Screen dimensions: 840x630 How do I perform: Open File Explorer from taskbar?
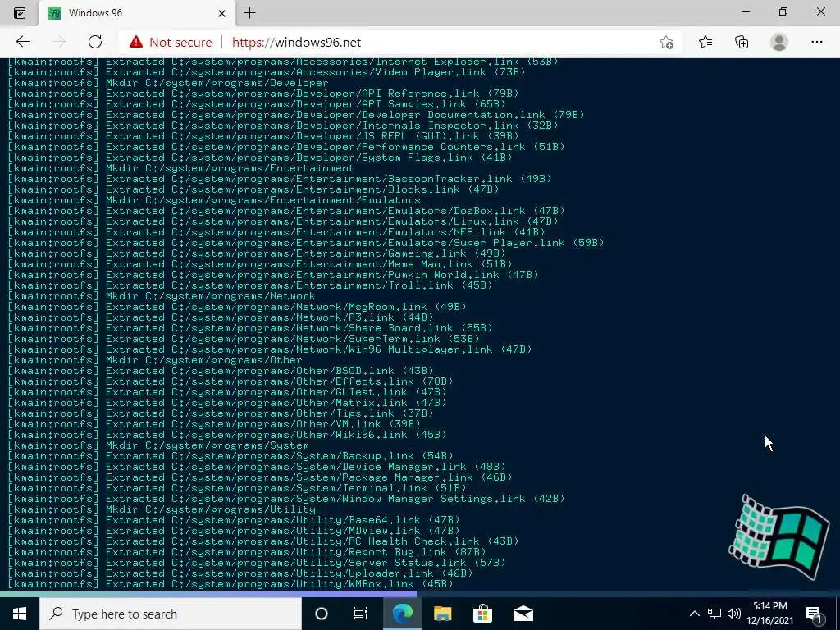(x=442, y=614)
